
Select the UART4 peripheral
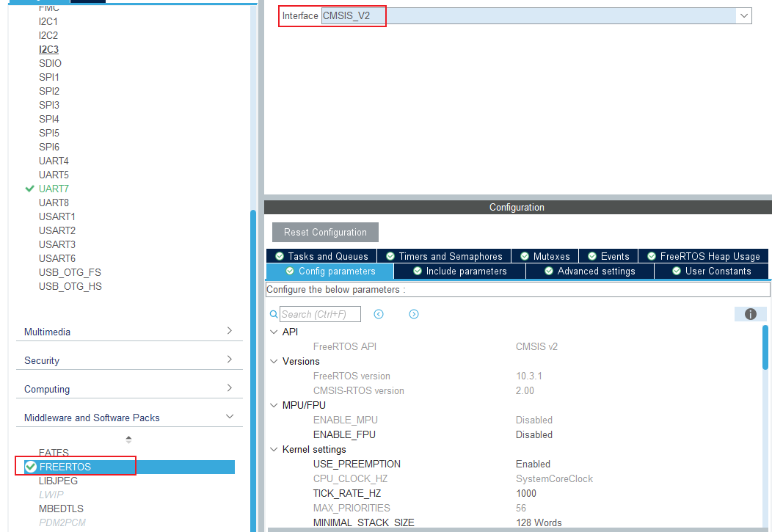tap(54, 161)
